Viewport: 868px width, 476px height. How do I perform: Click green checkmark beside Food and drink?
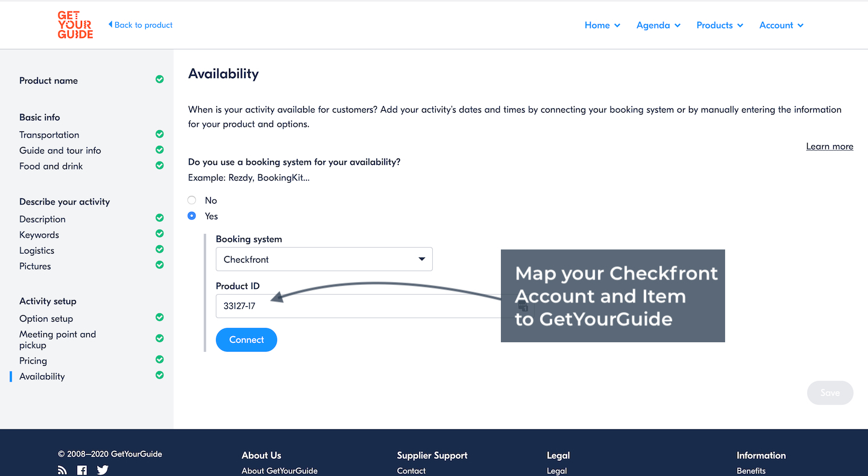[160, 165]
